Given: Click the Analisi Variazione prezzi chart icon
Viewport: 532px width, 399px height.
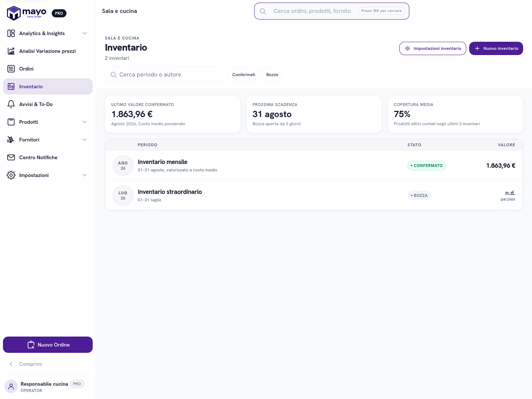Looking at the screenshot, I should [11, 51].
